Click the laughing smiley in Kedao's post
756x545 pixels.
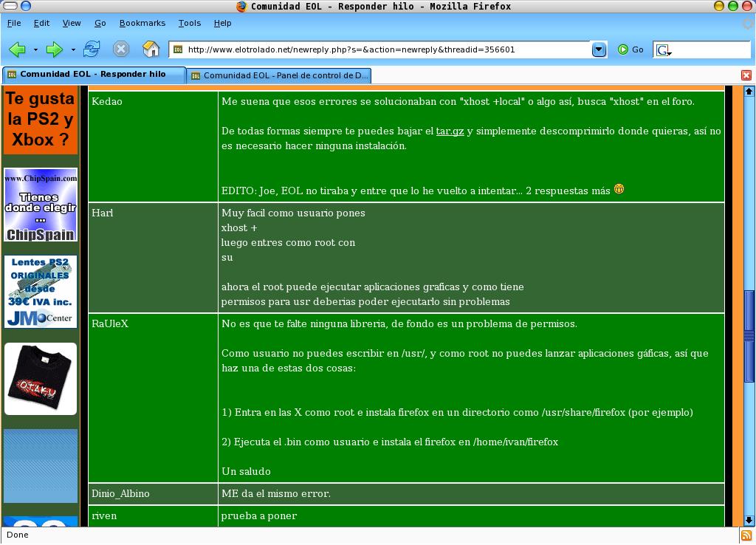[619, 189]
